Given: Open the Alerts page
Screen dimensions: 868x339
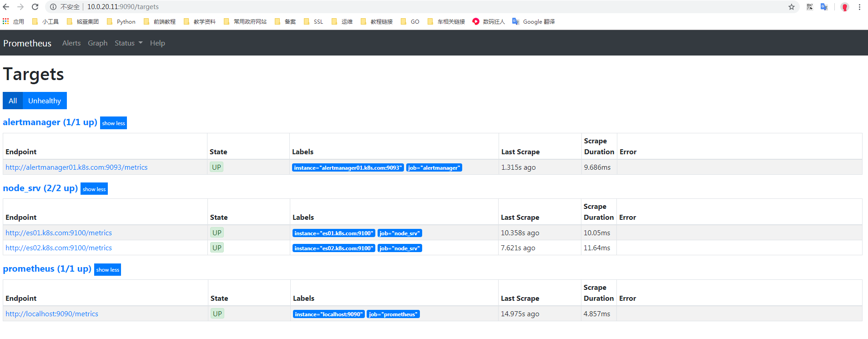Looking at the screenshot, I should [71, 43].
